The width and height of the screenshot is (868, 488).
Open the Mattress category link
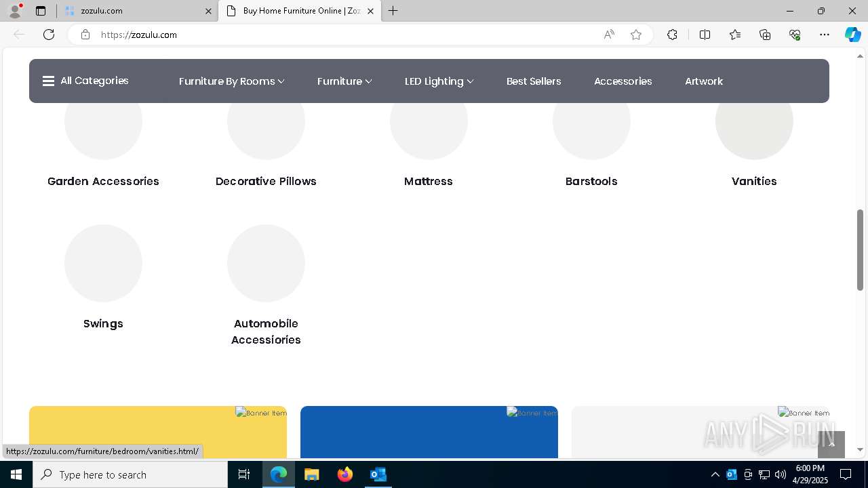429,181
